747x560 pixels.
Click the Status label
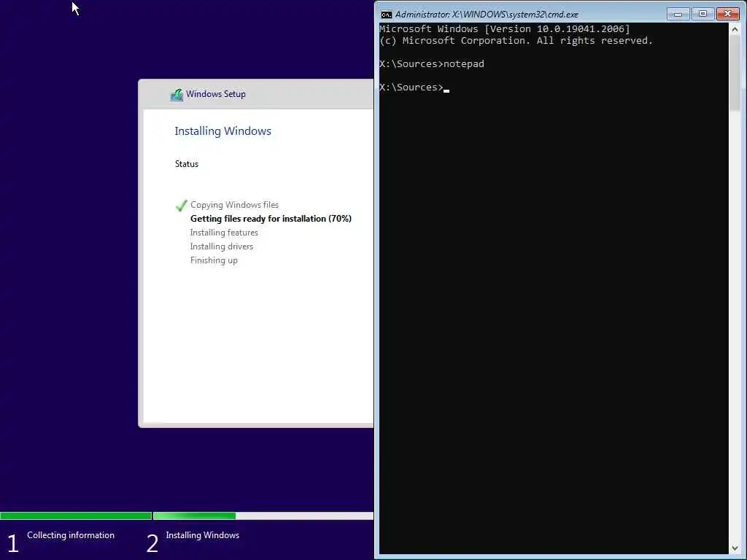(187, 164)
